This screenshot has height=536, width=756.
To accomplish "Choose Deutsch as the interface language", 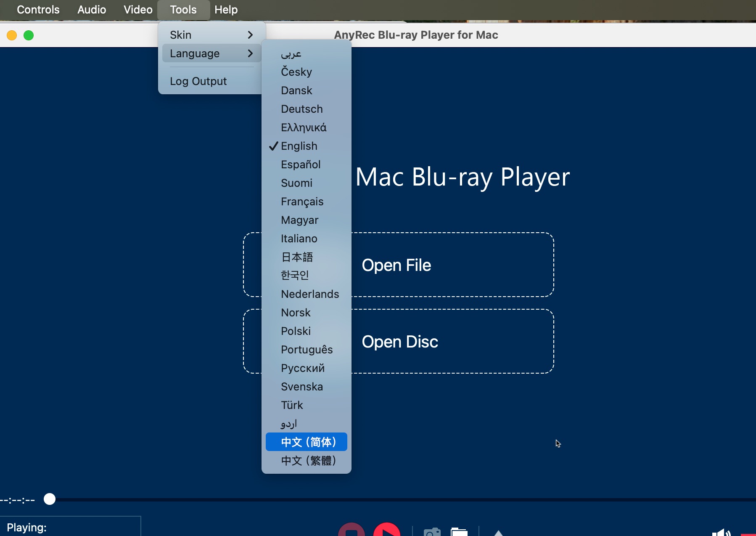I will [301, 109].
